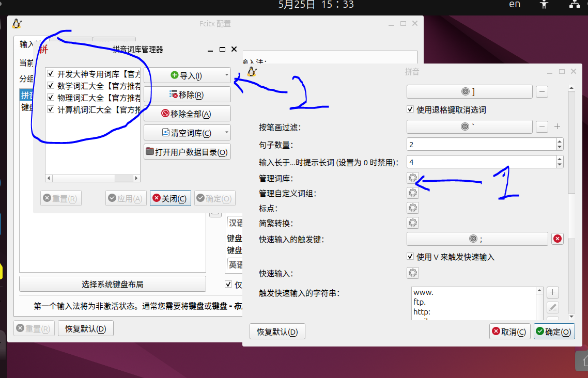The image size is (588, 378).
Task: Click 移除 button in dictionary manager
Action: tap(187, 94)
